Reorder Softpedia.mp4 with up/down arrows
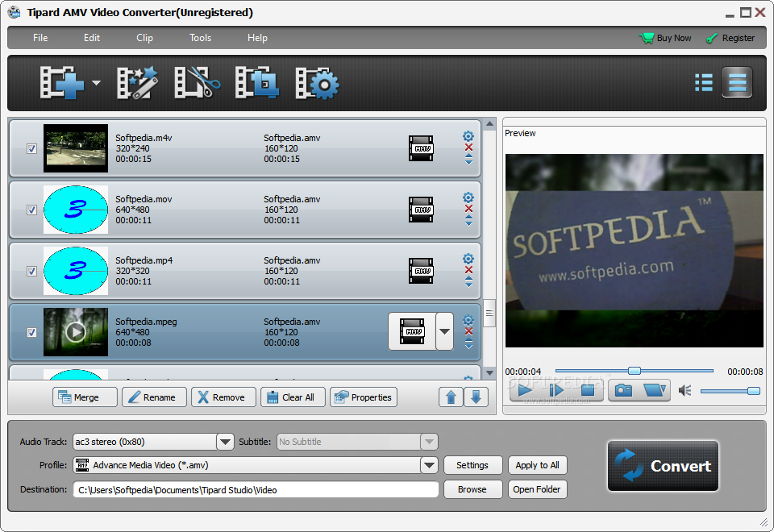Image resolution: width=774 pixels, height=532 pixels. pos(468,282)
